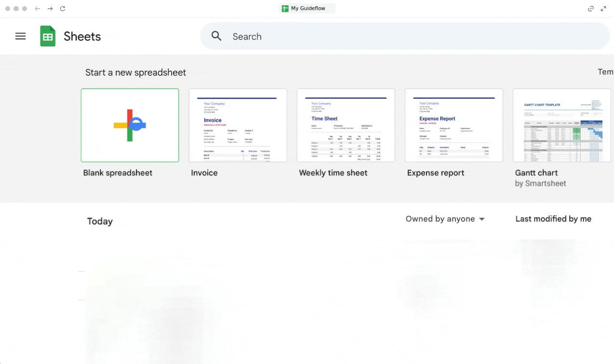Open the partially visible Template gallery button
614x364 pixels.
[x=605, y=72]
